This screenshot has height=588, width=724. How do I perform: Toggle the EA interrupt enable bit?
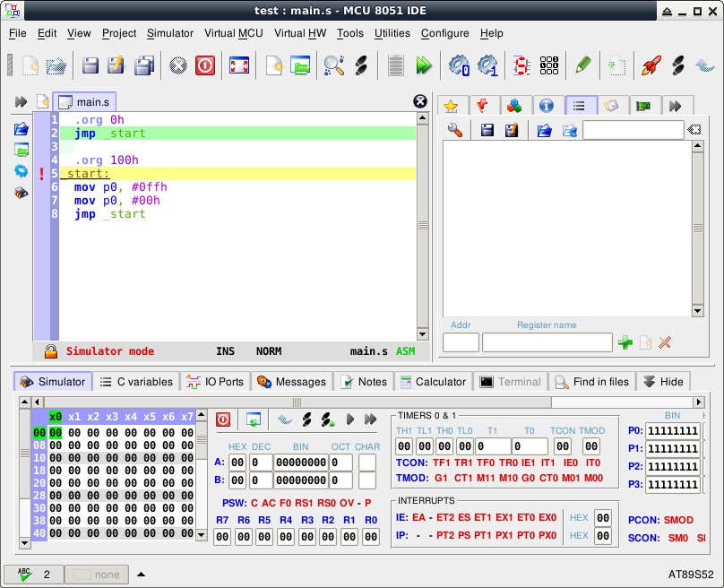click(418, 517)
